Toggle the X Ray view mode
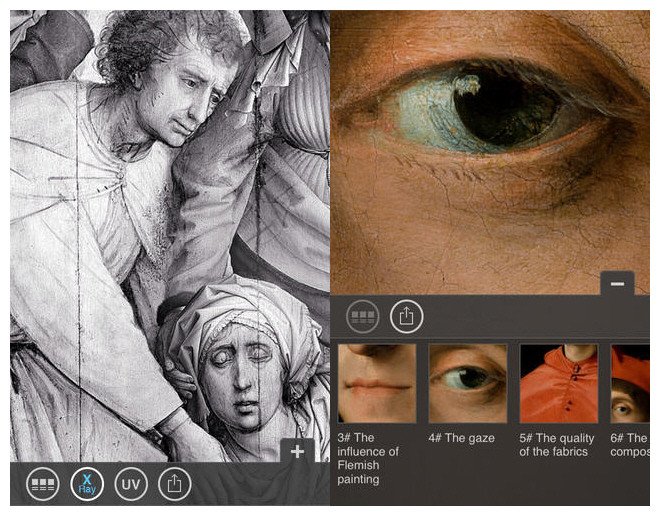The image size is (660, 516). click(x=87, y=484)
